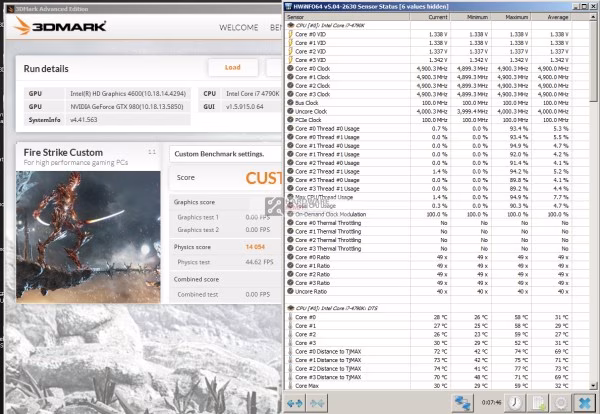Click the blue X close-sensors icon in HWiNFO toolbar
Screen dimensions: 600x414
coord(584,403)
